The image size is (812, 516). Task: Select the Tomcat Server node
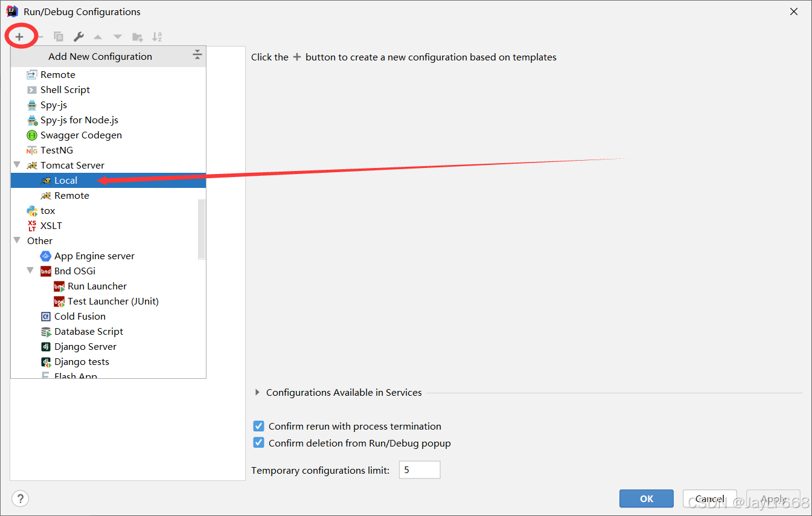point(109,165)
